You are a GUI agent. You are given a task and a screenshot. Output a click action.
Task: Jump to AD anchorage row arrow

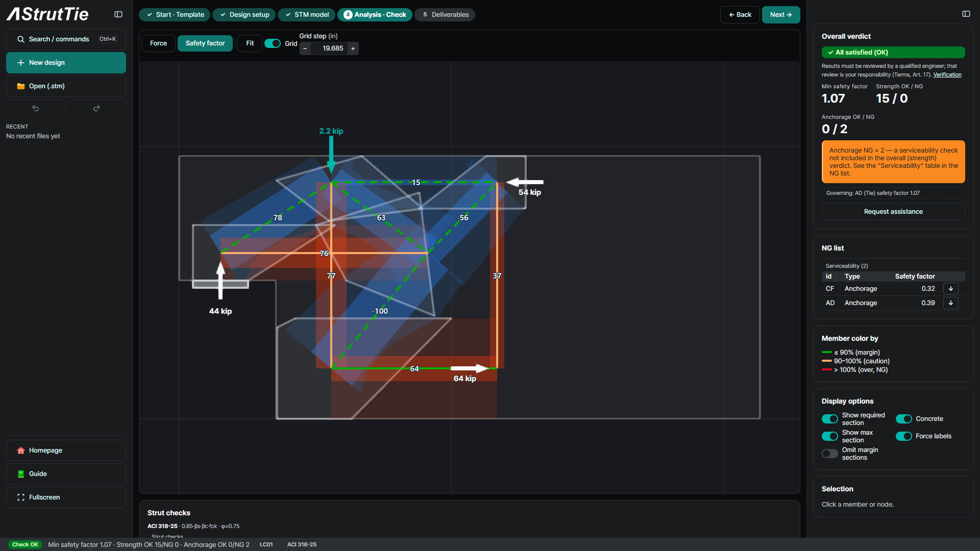click(951, 303)
